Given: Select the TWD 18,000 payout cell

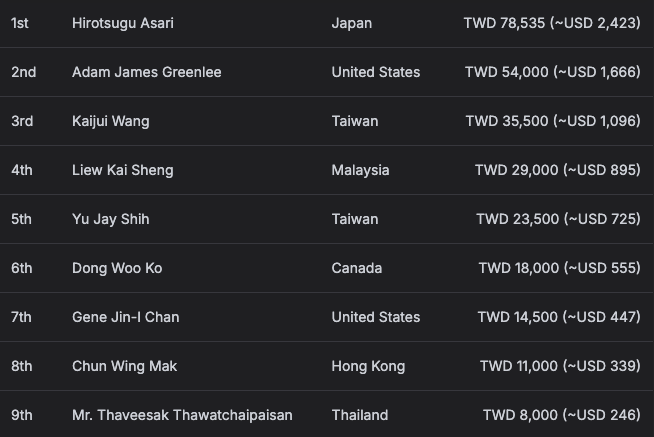Looking at the screenshot, I should (559, 268).
